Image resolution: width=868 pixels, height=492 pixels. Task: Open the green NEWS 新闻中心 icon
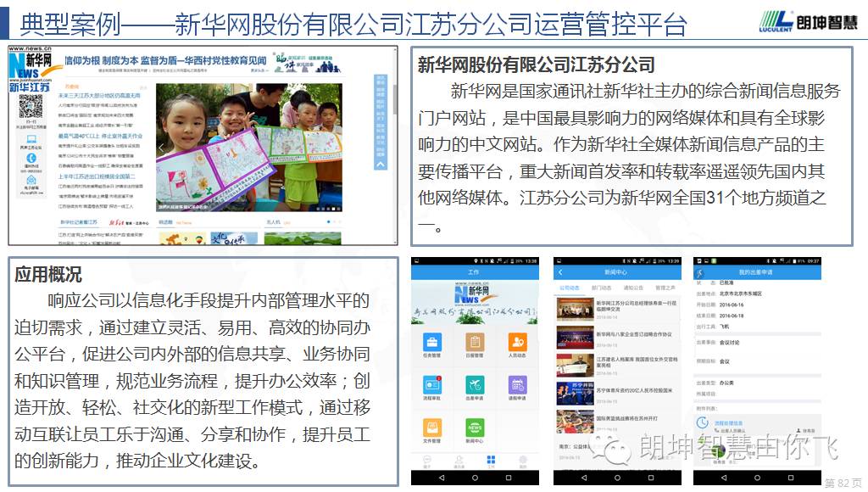(x=475, y=428)
